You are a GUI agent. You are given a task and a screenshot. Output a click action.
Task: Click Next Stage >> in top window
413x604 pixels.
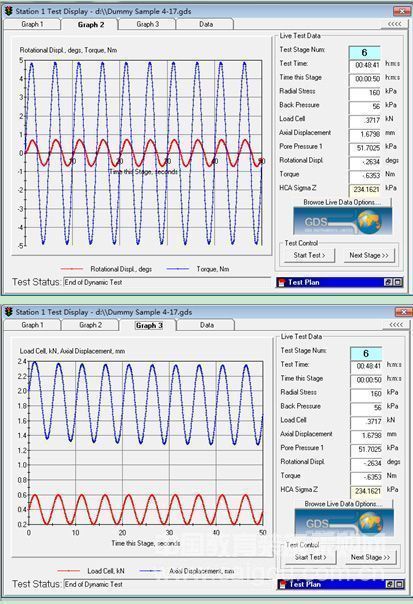[369, 255]
